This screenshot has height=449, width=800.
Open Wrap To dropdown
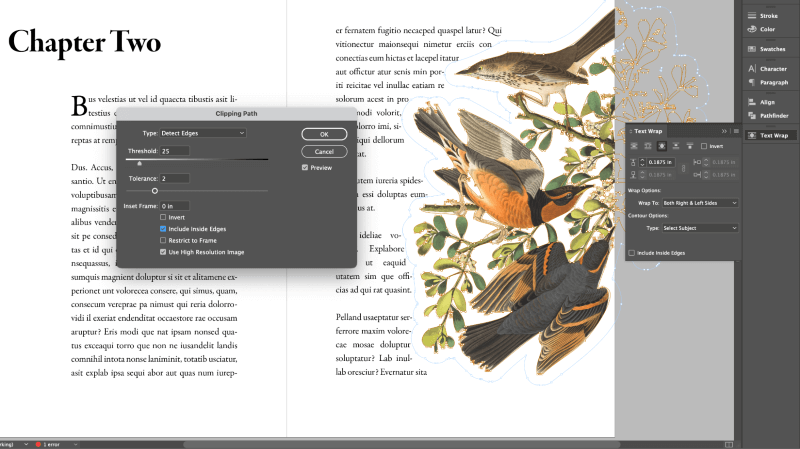700,203
